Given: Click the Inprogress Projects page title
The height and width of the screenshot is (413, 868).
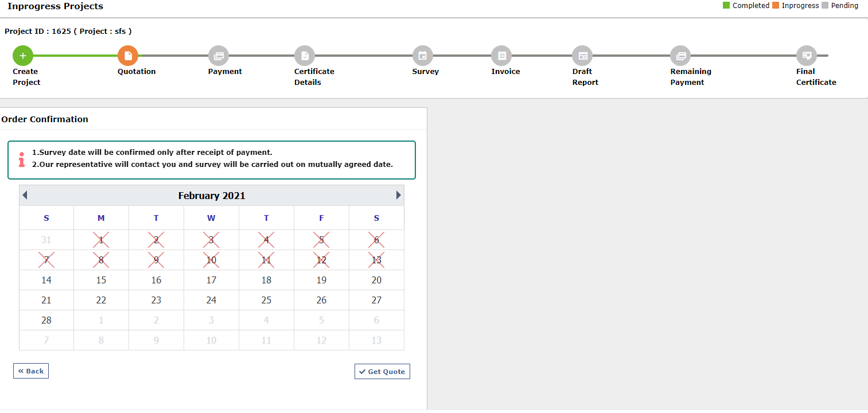Looking at the screenshot, I should pyautogui.click(x=56, y=6).
